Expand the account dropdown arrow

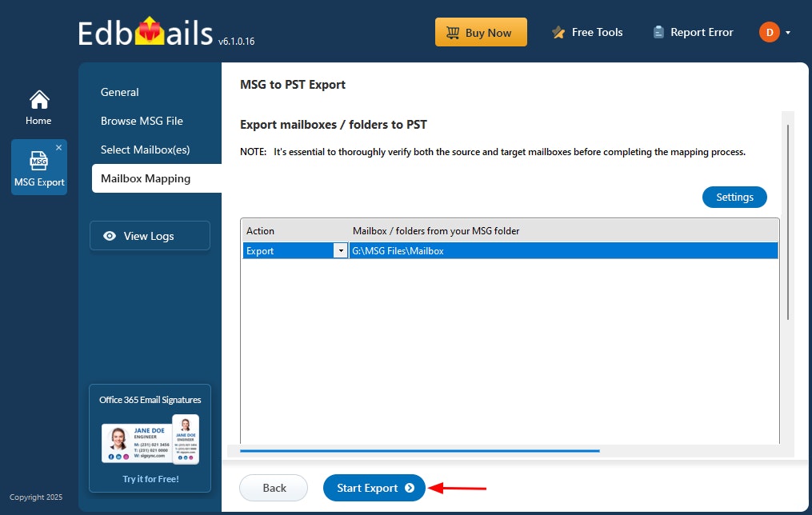point(788,33)
